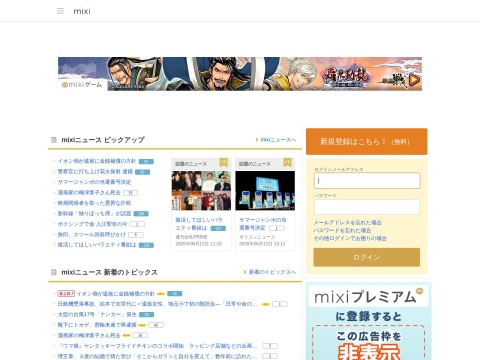Click comment count badge beside 新幹線 headline
480x360 pixels.
pyautogui.click(x=141, y=214)
